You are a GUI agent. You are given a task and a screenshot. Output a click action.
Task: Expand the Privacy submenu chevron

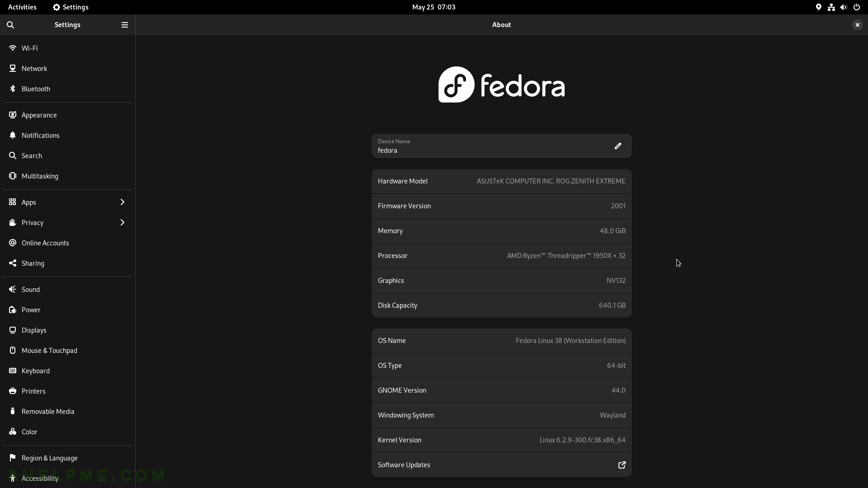(123, 222)
